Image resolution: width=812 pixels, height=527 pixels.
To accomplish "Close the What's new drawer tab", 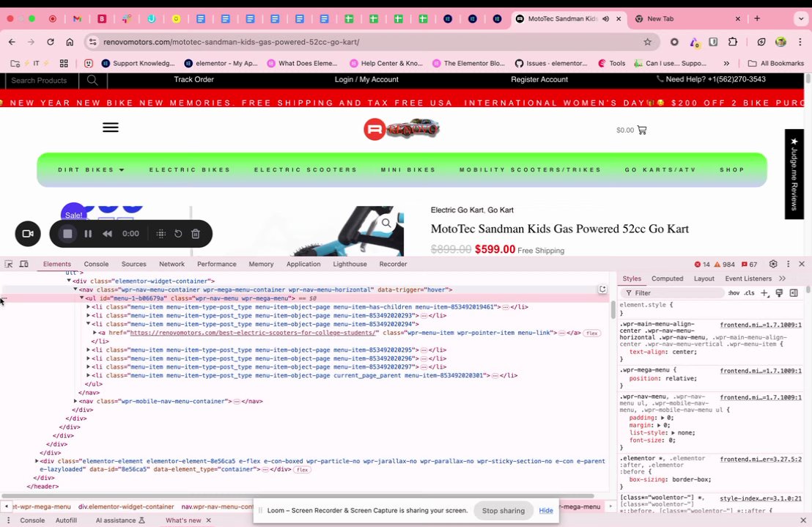I will click(x=209, y=520).
